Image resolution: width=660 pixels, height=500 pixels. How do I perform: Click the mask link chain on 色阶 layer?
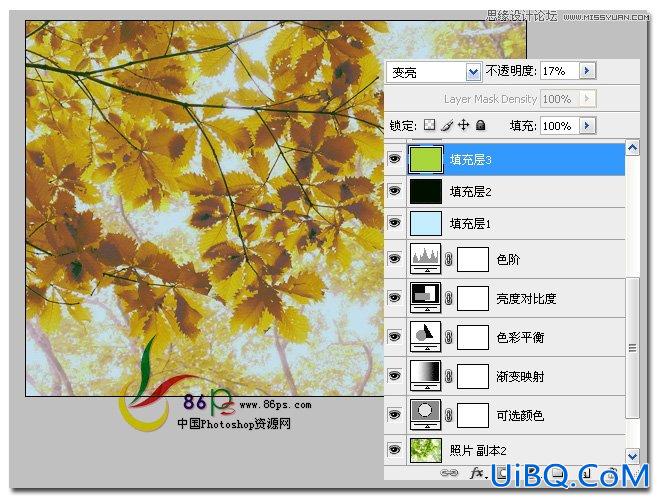449,259
